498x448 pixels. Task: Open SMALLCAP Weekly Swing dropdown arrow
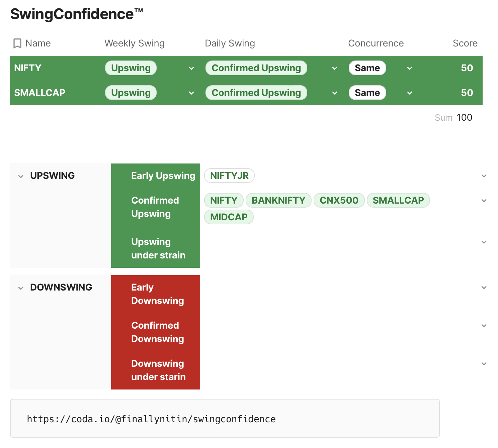tap(191, 93)
